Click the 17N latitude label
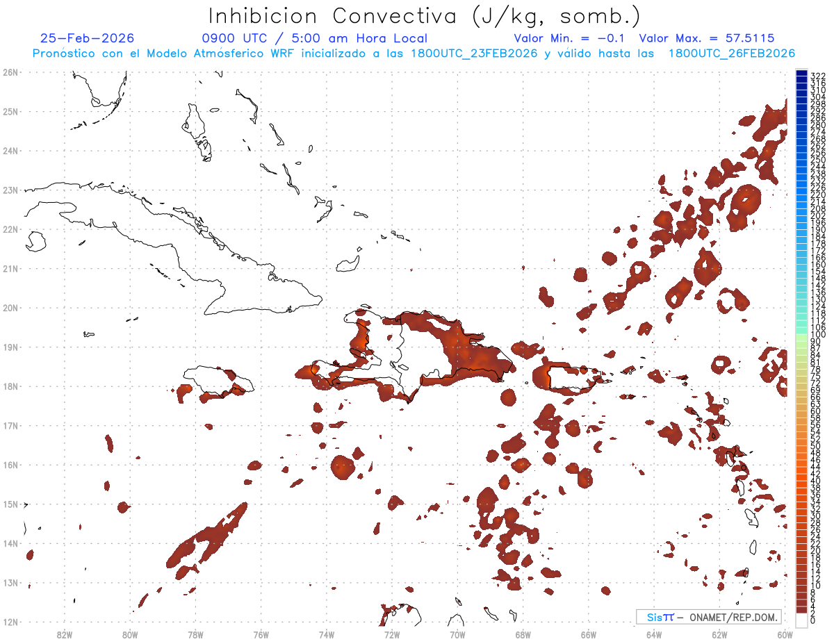The height and width of the screenshot is (644, 834). pos(10,425)
